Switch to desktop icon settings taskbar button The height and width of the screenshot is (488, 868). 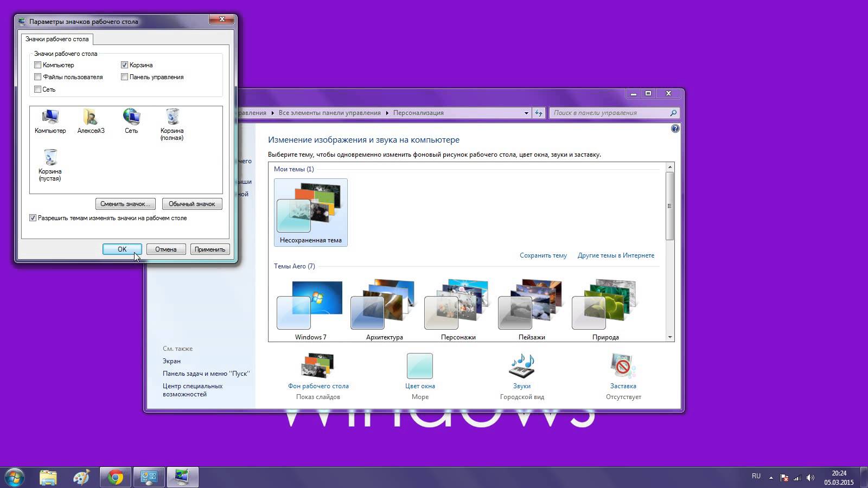click(182, 477)
